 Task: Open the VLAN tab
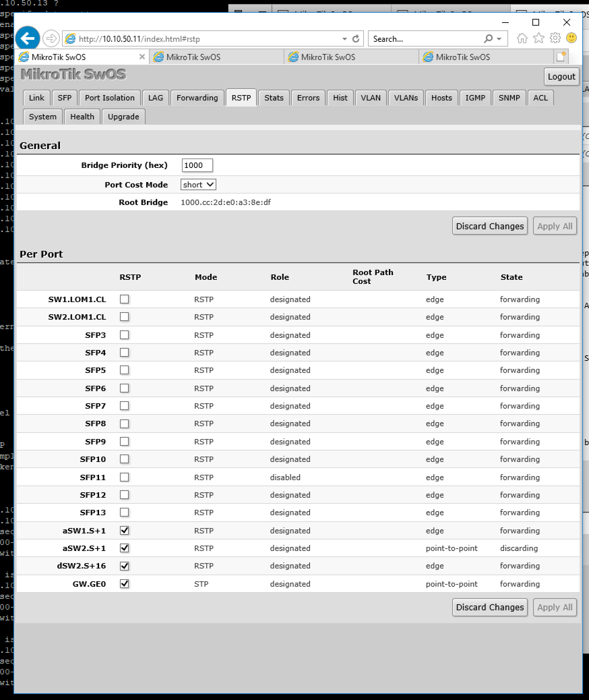point(371,98)
